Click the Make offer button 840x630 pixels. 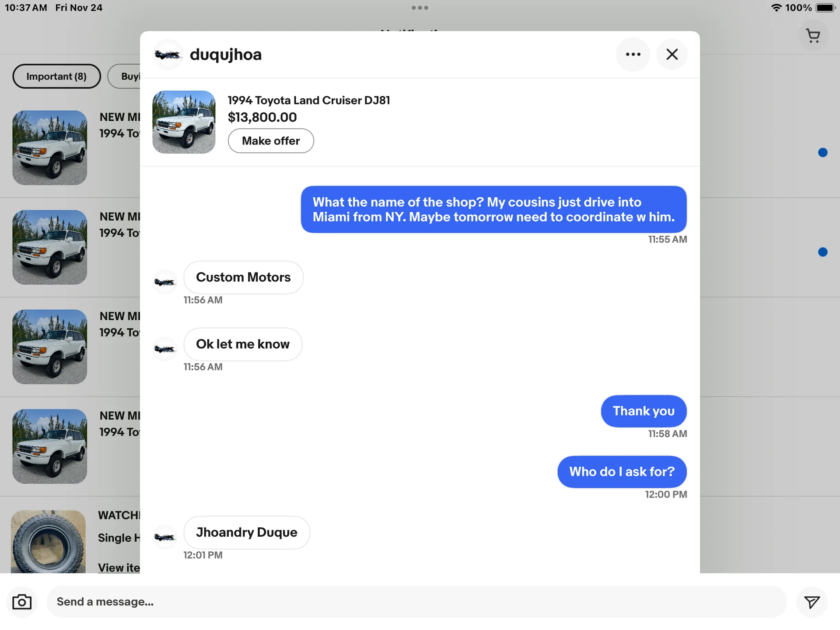pyautogui.click(x=270, y=141)
